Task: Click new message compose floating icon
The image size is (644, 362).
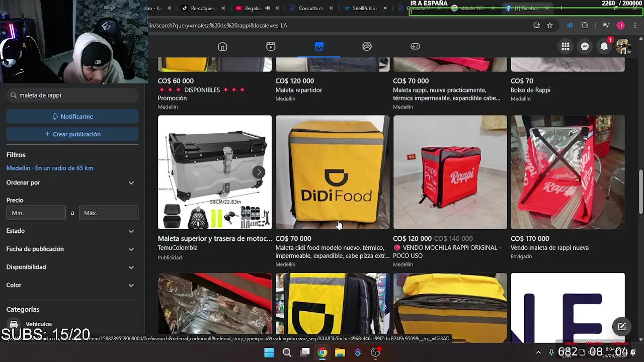Action: point(622,326)
